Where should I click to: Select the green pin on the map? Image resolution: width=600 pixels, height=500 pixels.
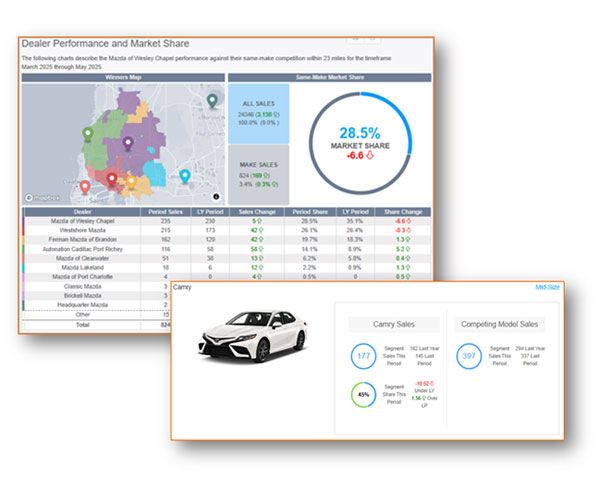[88, 134]
